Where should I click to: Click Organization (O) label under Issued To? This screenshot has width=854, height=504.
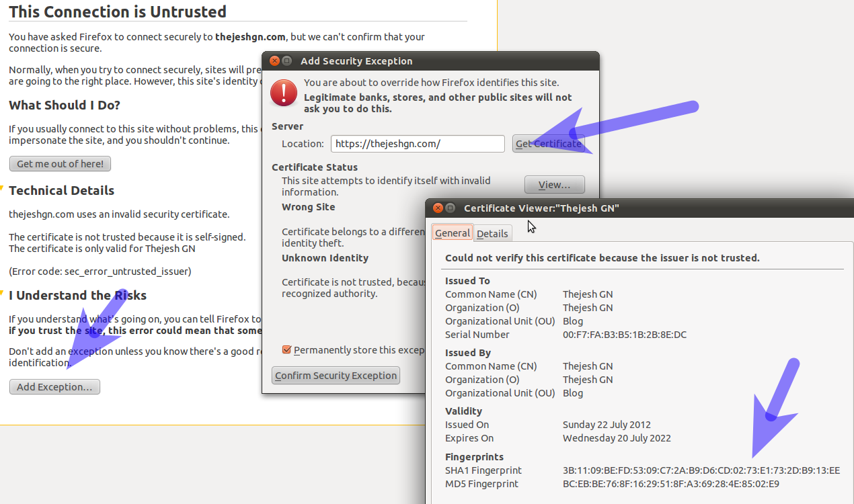(482, 308)
